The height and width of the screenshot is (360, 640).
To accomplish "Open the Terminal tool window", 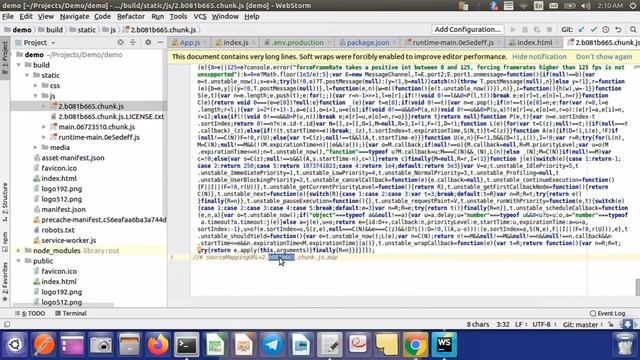I will [71, 313].
